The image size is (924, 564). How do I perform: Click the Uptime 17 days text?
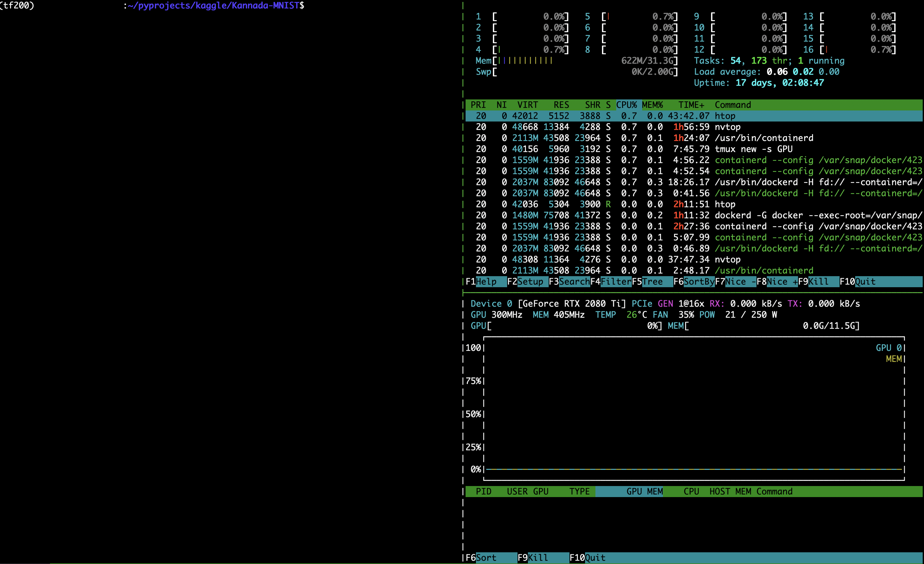759,83
